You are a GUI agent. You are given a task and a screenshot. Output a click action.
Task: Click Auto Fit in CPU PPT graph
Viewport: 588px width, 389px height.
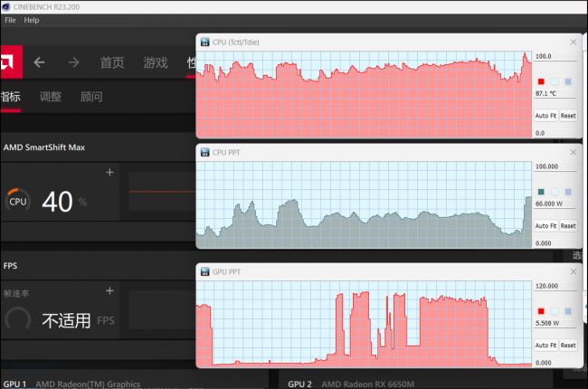pyautogui.click(x=546, y=226)
